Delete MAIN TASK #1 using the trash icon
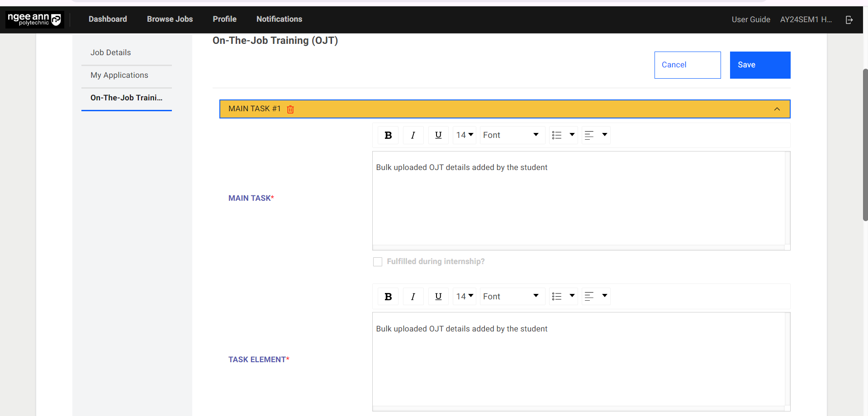This screenshot has width=868, height=416. click(x=290, y=109)
